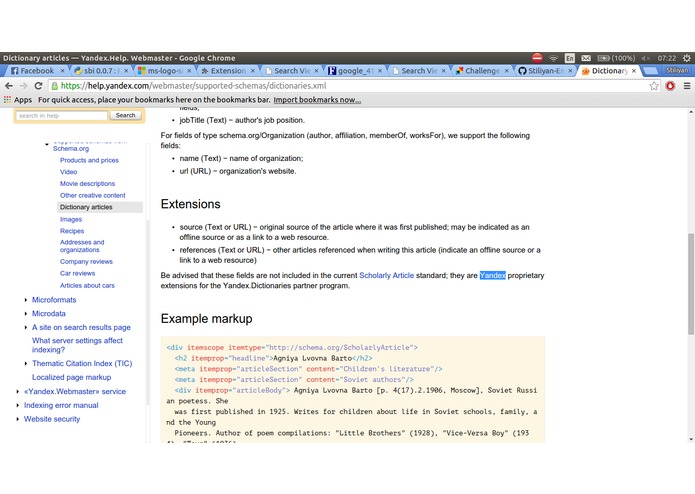This screenshot has height=494, width=695.
Task: Switch to the google_4 tab
Action: 354,71
